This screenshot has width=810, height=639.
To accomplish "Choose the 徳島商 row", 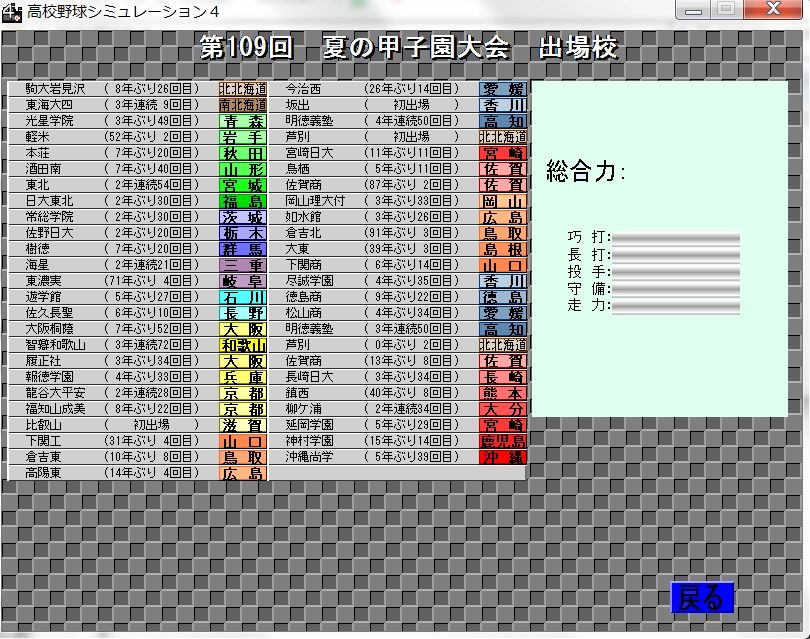I will pos(398,297).
